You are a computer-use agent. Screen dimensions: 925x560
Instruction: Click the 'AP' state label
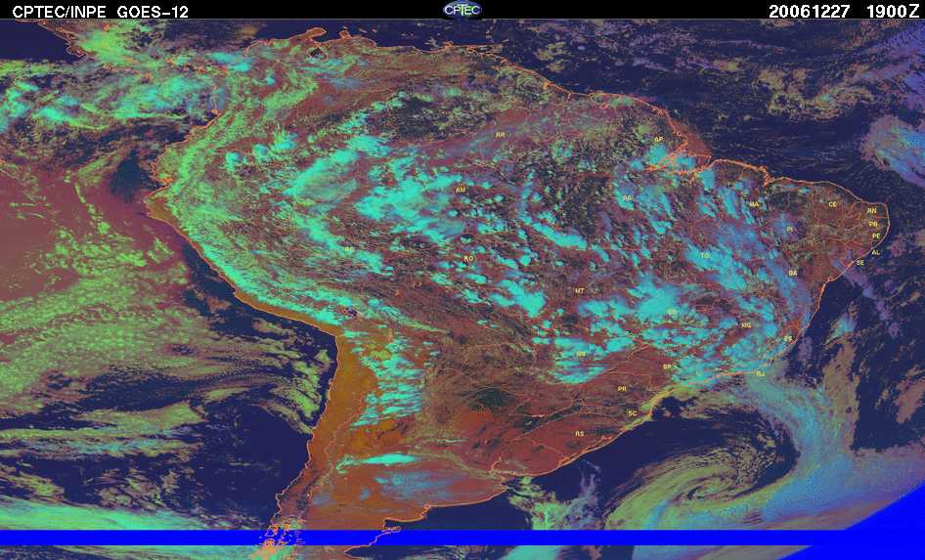(x=658, y=140)
